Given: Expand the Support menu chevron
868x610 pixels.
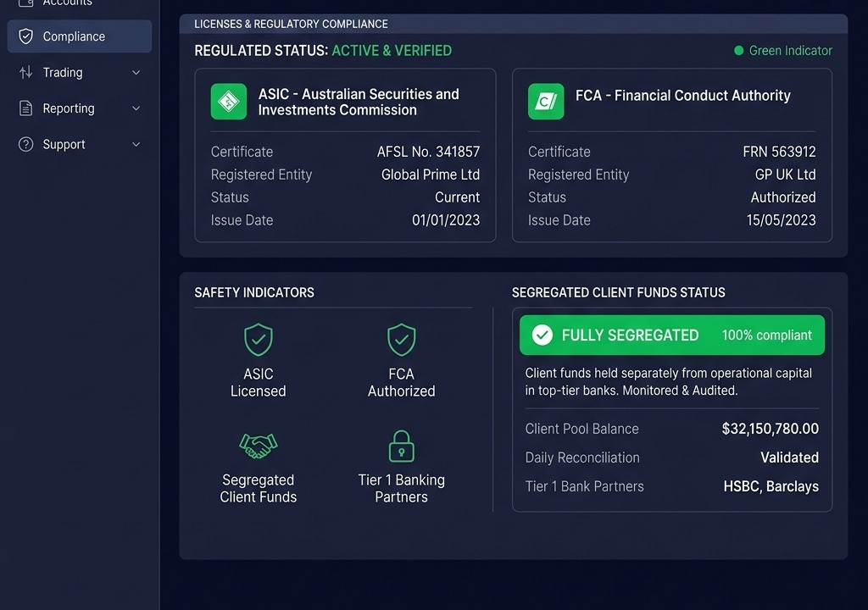Looking at the screenshot, I should (136, 145).
